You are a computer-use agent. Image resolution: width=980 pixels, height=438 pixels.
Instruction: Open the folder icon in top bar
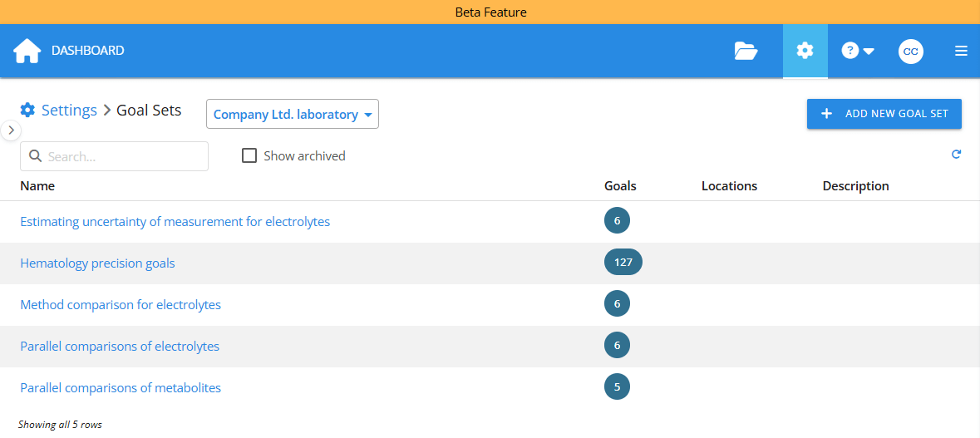[746, 51]
